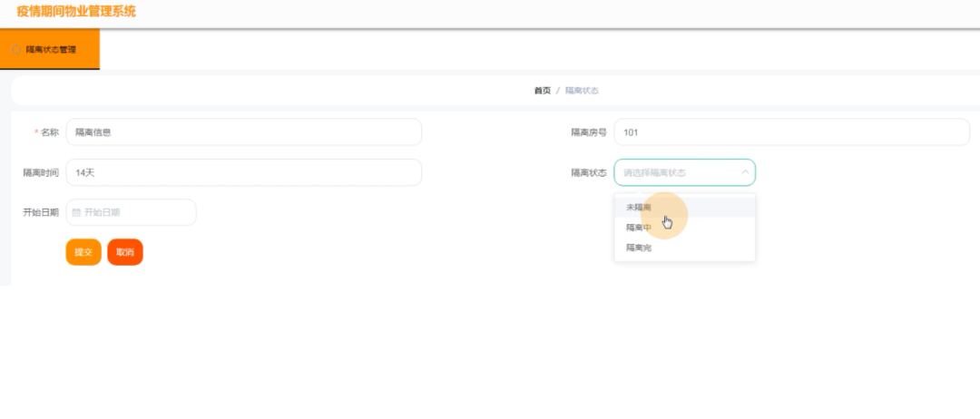This screenshot has width=980, height=419.
Task: Select 隔离完 from the dropdown list
Action: [x=685, y=248]
